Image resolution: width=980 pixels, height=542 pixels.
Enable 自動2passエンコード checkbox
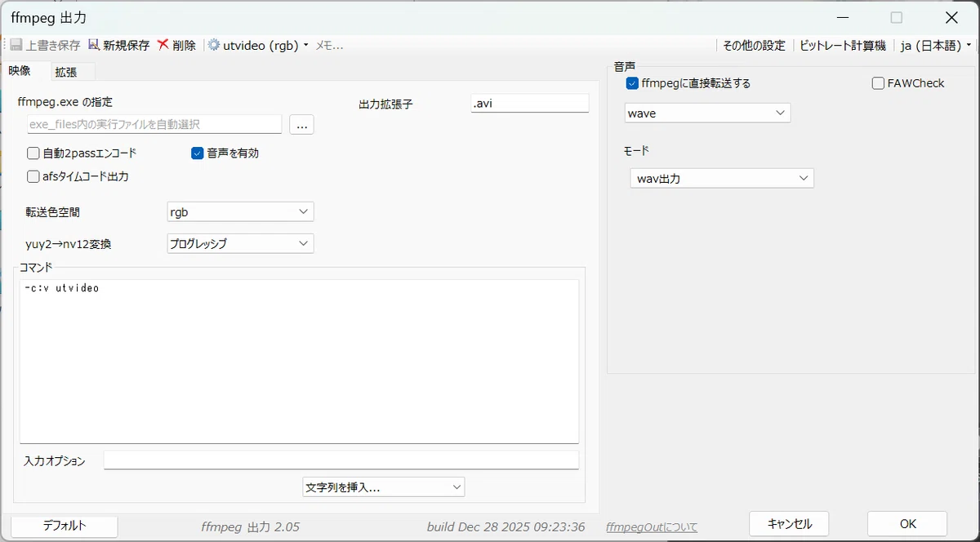[33, 153]
